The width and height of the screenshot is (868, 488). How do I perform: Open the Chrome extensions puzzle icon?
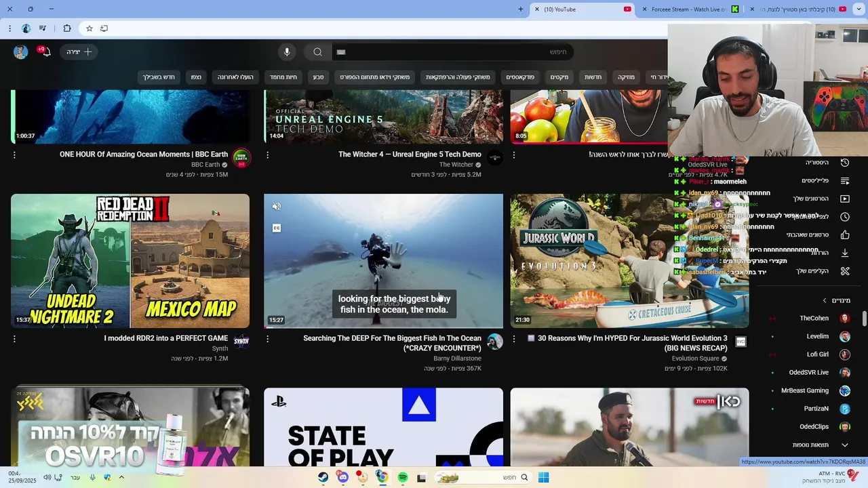tap(66, 28)
